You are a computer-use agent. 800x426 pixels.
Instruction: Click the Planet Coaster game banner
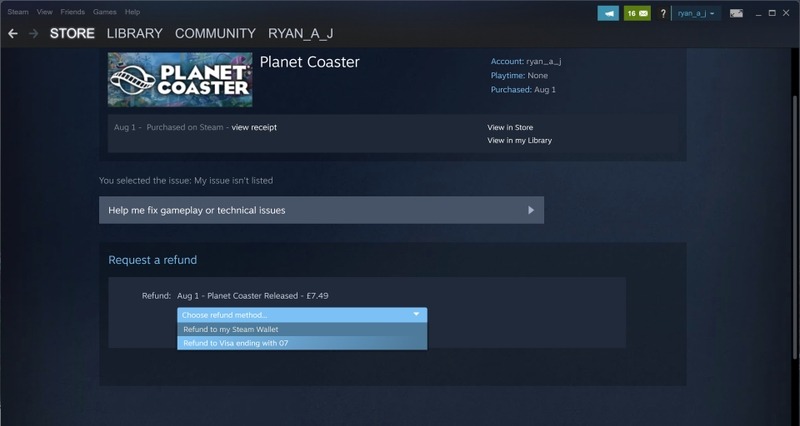(180, 79)
